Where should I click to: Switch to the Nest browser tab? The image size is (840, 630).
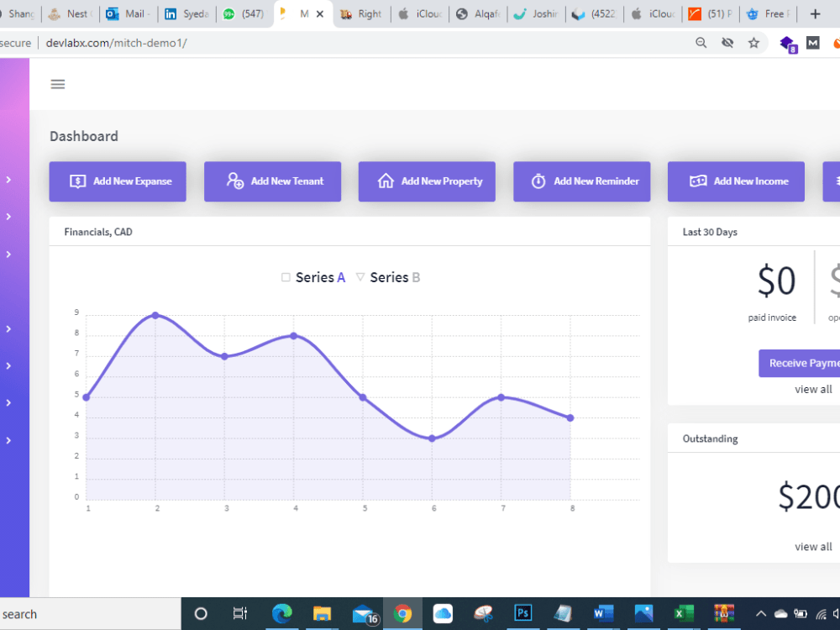[x=71, y=14]
